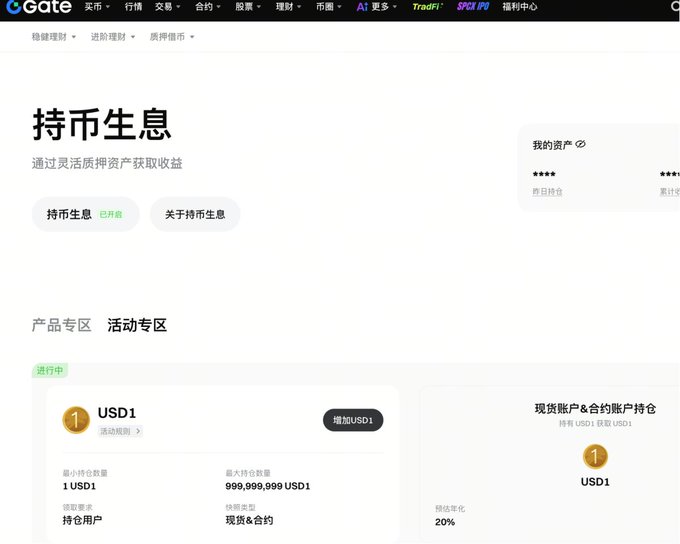Viewport: 680px width, 544px height.
Task: Switch to the 活动专区 tab
Action: click(x=137, y=325)
